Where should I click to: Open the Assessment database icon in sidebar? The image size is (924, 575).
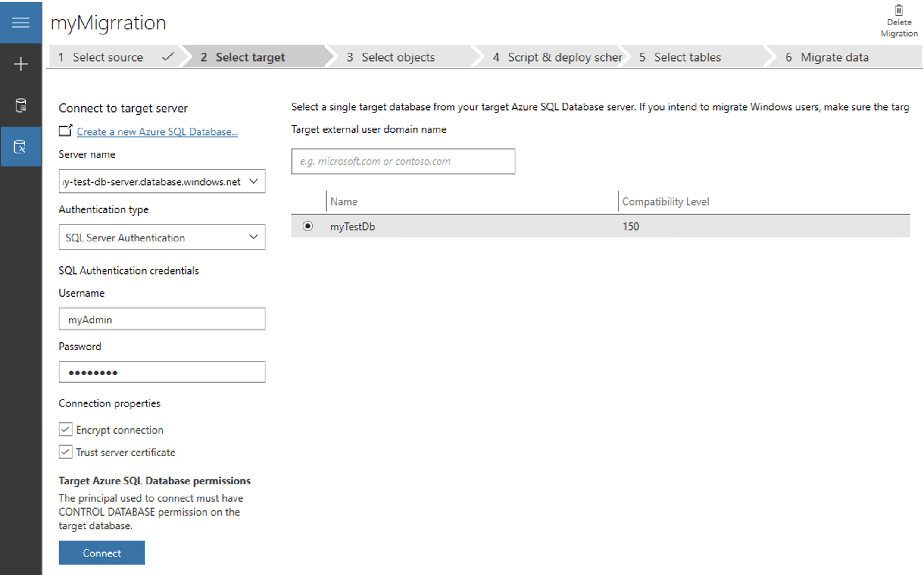point(21,105)
